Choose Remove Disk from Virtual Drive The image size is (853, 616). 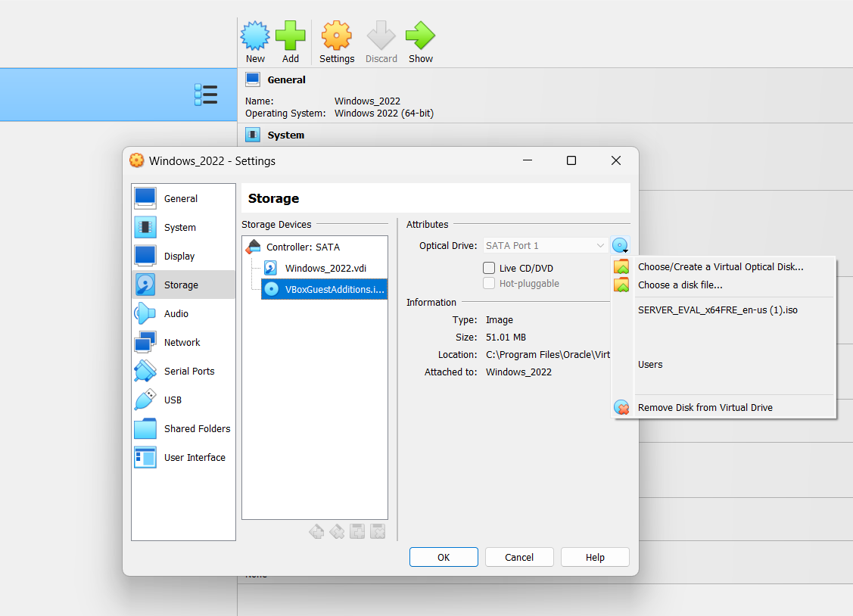724,407
